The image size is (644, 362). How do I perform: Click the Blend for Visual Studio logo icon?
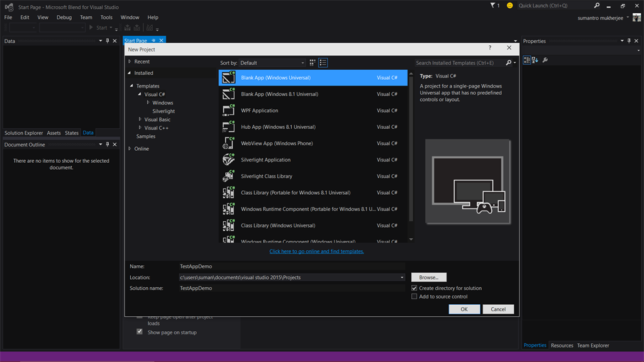click(x=9, y=7)
